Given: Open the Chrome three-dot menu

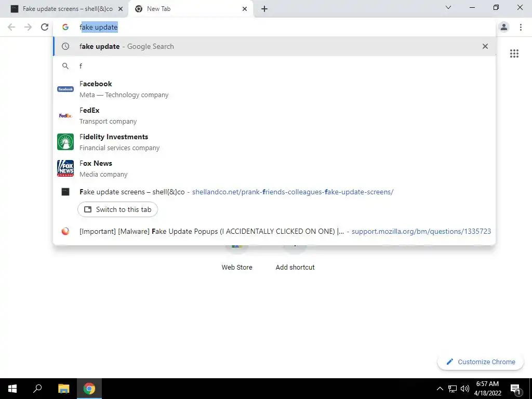Looking at the screenshot, I should (521, 27).
